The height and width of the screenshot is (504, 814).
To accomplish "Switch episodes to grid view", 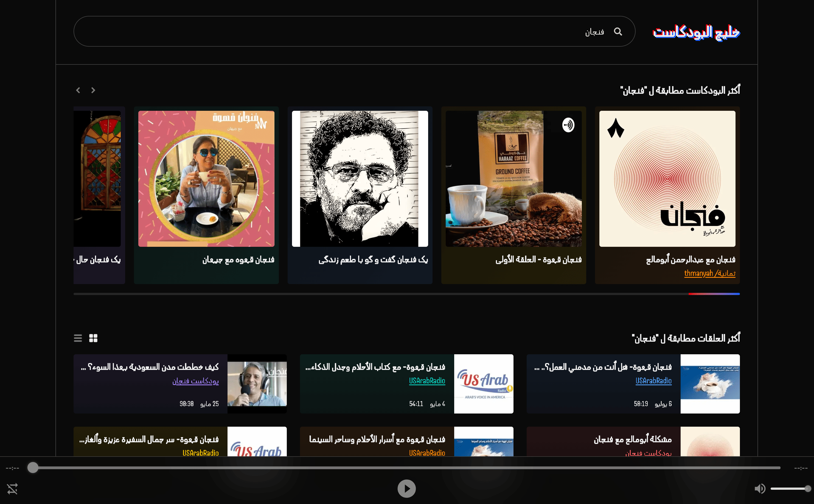I will click(x=93, y=338).
